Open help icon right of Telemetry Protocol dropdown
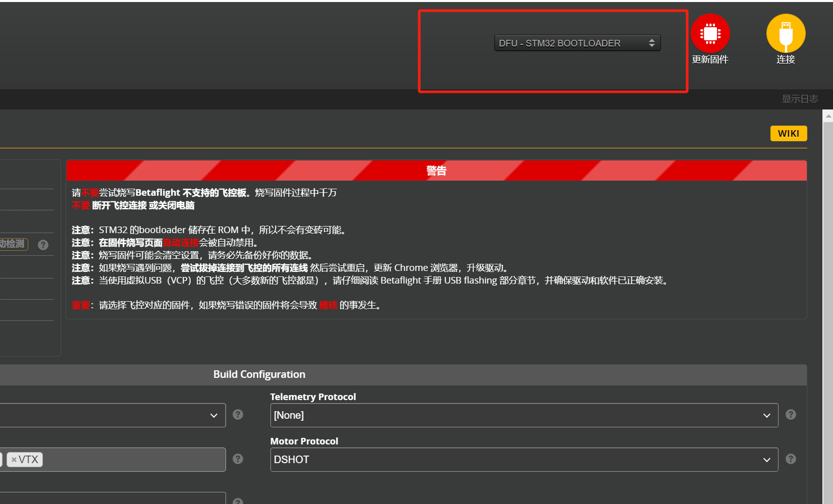Viewport: 833px width, 504px height. [791, 415]
